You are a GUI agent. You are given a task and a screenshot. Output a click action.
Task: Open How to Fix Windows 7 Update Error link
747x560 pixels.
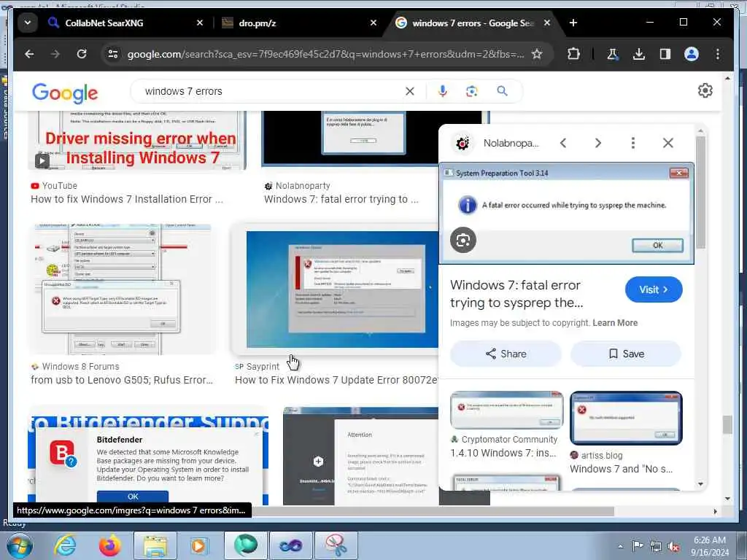336,380
